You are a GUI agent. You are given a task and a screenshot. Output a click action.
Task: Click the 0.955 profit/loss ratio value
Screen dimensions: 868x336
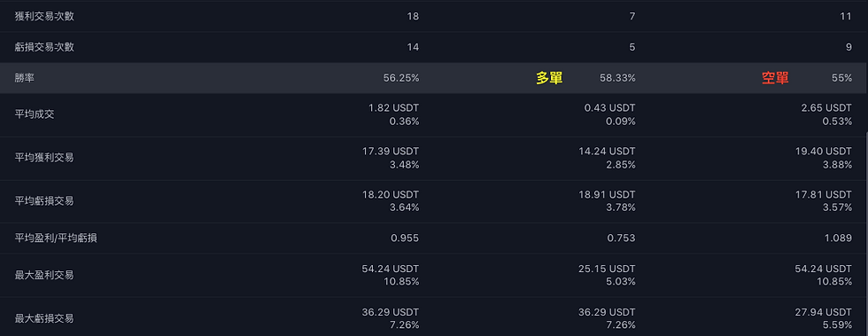click(x=406, y=238)
